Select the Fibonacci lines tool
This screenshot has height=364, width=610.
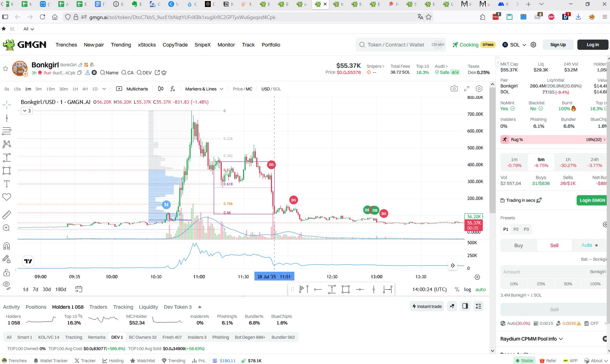[x=7, y=131]
